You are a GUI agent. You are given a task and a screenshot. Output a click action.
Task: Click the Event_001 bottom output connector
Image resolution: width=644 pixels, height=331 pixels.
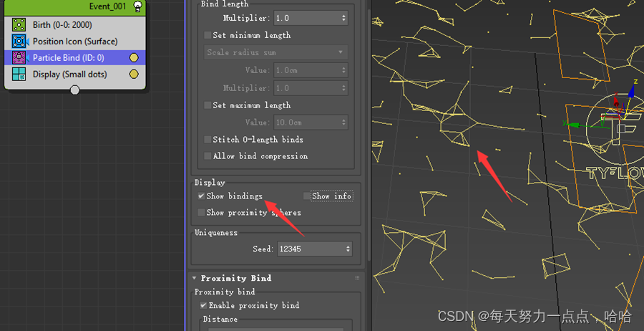(x=74, y=90)
